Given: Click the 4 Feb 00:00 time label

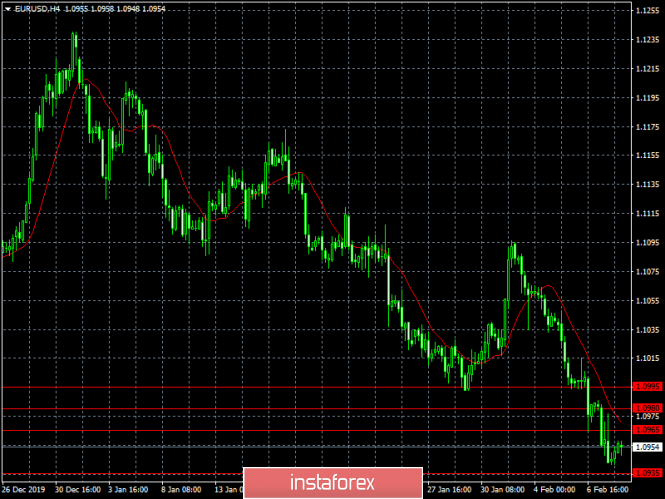Looking at the screenshot, I should (x=555, y=489).
